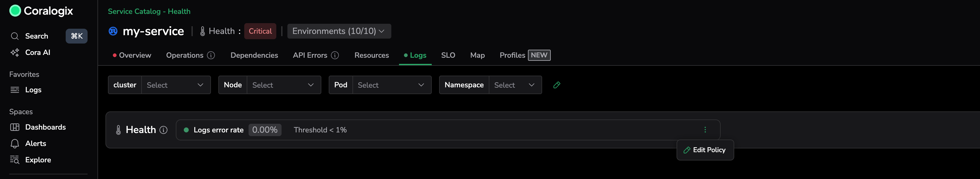Click the Critical health status badge
This screenshot has height=179, width=980.
pos(260,31)
